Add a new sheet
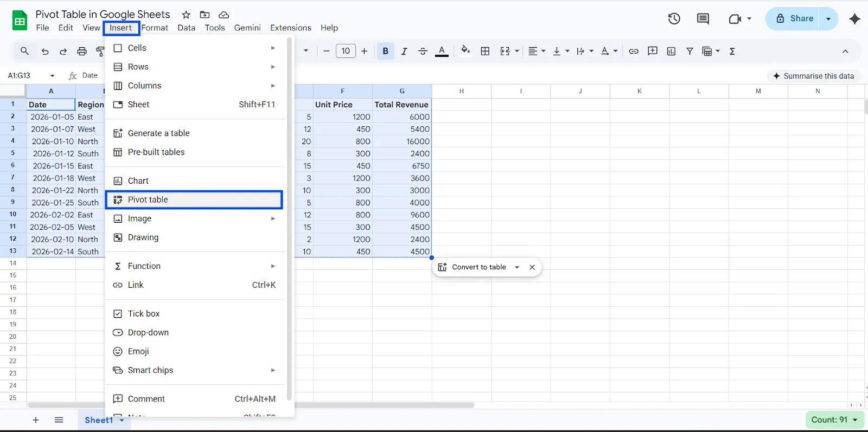Screen dimensions: 868x432 click(x=36, y=420)
